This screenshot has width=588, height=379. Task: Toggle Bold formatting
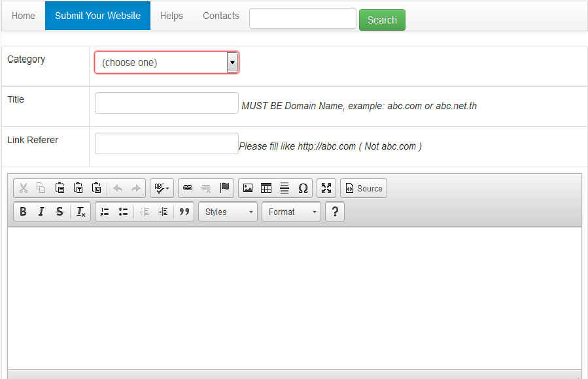pos(23,212)
